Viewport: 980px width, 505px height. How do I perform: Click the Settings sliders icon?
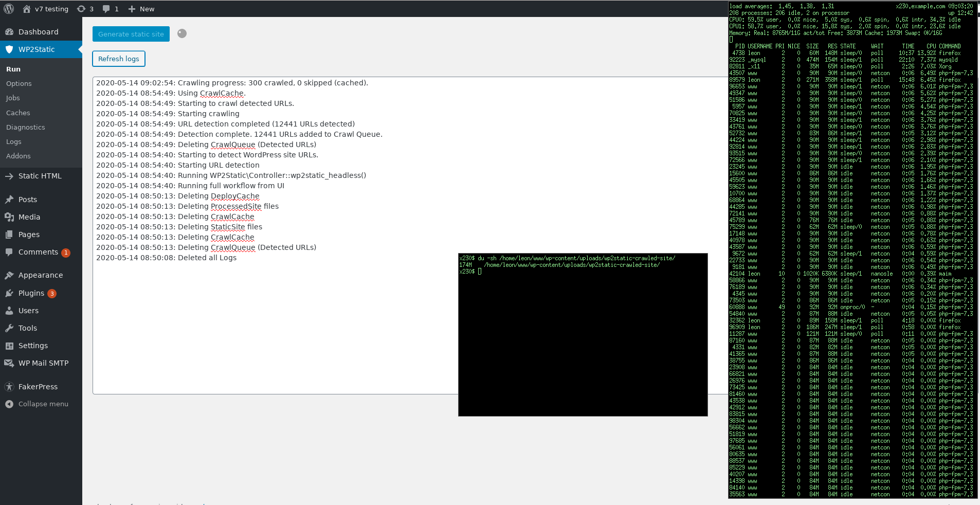pyautogui.click(x=9, y=346)
